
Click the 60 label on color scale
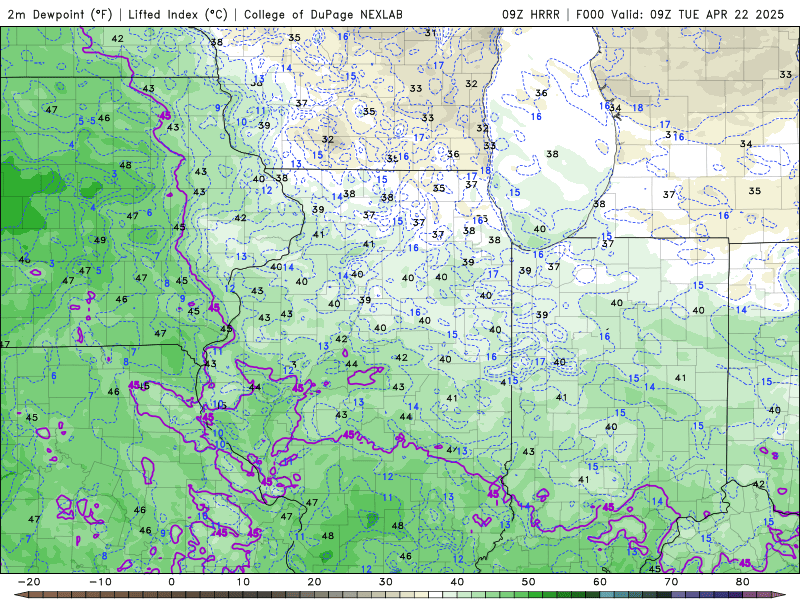600,582
